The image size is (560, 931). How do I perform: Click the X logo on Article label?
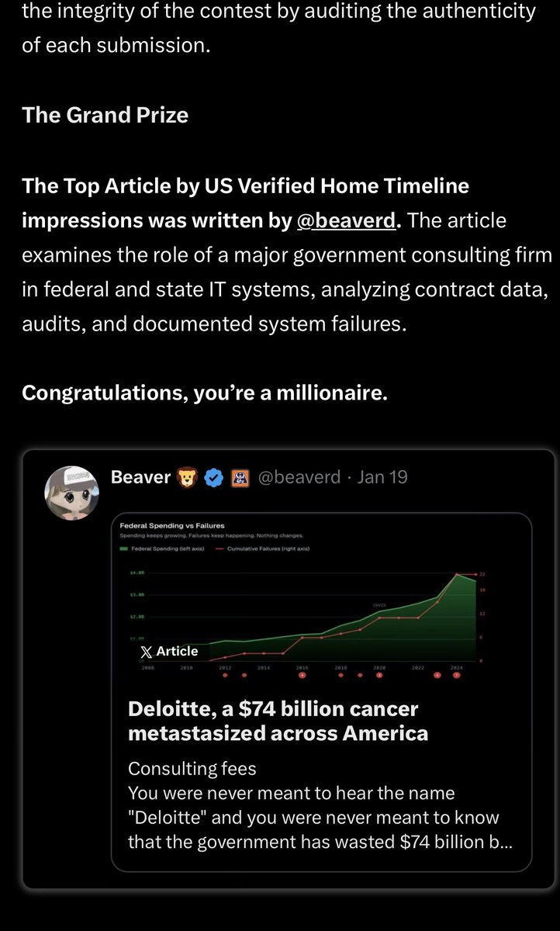[x=145, y=652]
